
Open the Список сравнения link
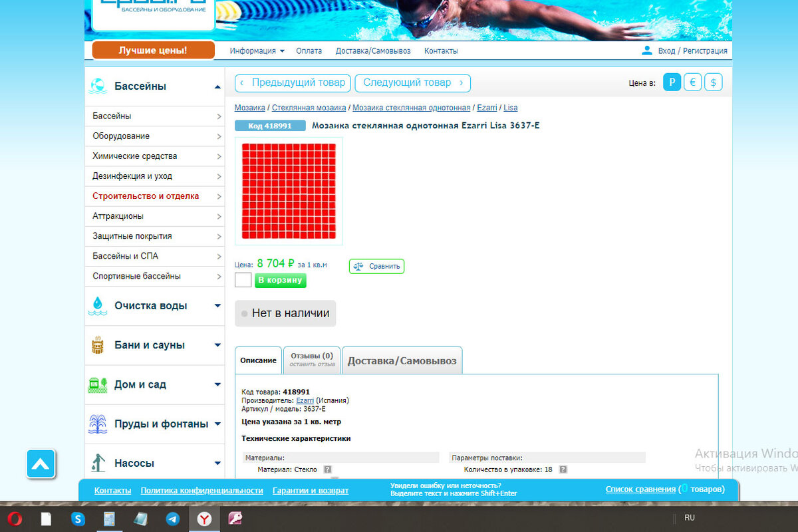pyautogui.click(x=640, y=489)
